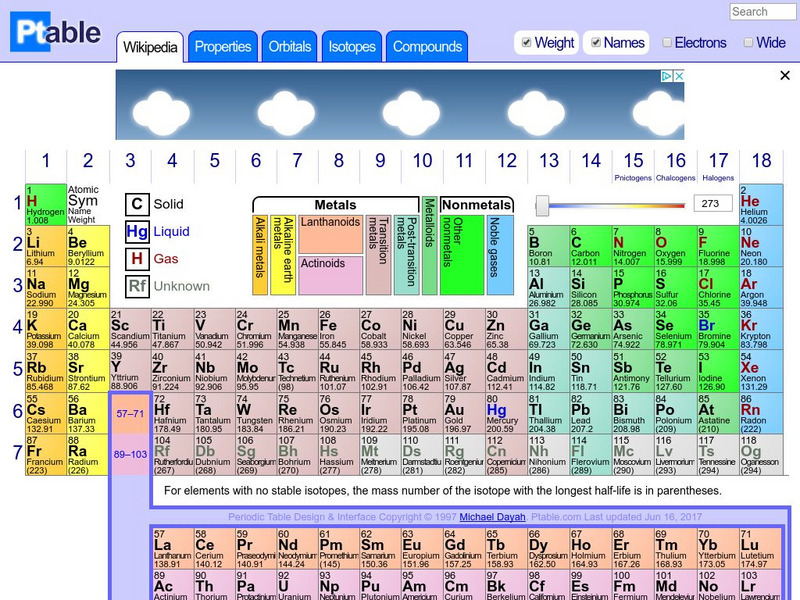The height and width of the screenshot is (600, 800).
Task: Select the Gas state legend icon H
Action: 137,259
